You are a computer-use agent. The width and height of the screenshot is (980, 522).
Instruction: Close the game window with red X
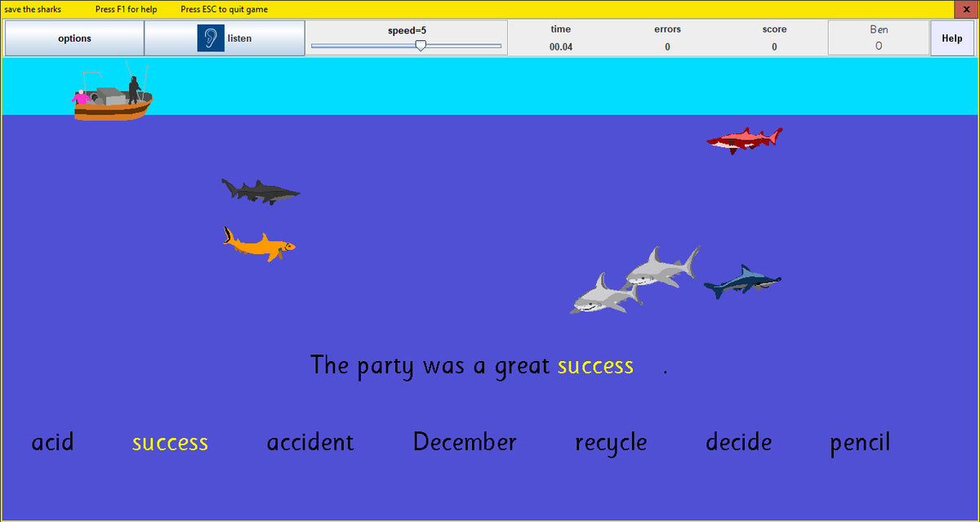point(967,9)
